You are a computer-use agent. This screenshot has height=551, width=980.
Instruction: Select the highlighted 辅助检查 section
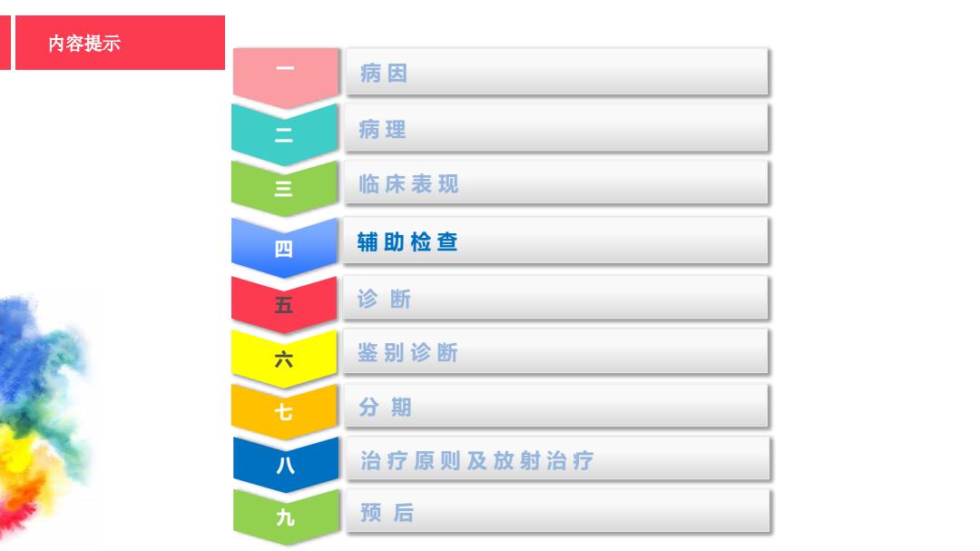point(555,241)
